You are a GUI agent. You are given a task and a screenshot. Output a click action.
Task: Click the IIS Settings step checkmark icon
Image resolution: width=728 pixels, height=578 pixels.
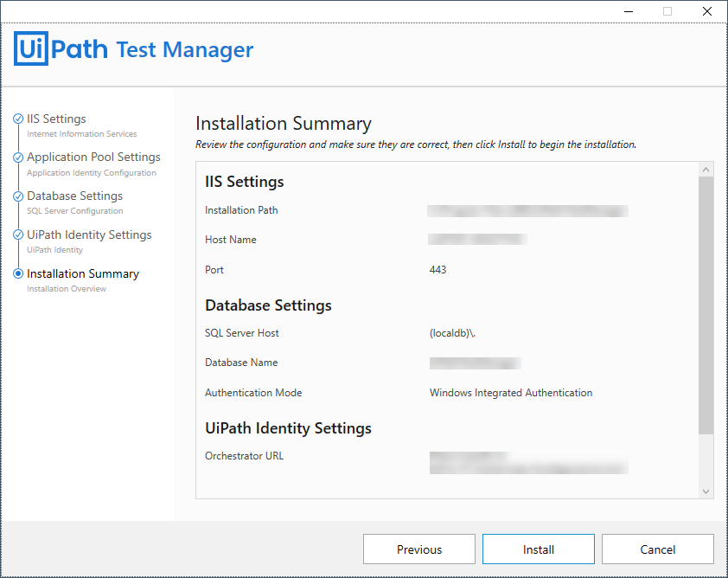[18, 119]
